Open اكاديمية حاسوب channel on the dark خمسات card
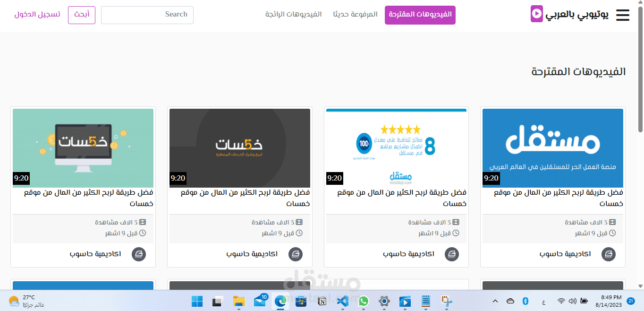Image resolution: width=644 pixels, height=311 pixels. tap(252, 254)
